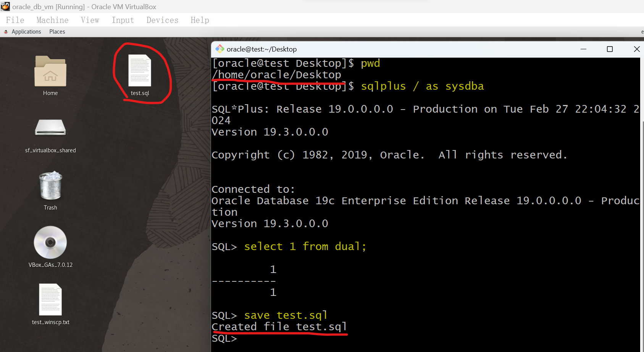Click the 'Created file test.sql' message

pyautogui.click(x=279, y=327)
